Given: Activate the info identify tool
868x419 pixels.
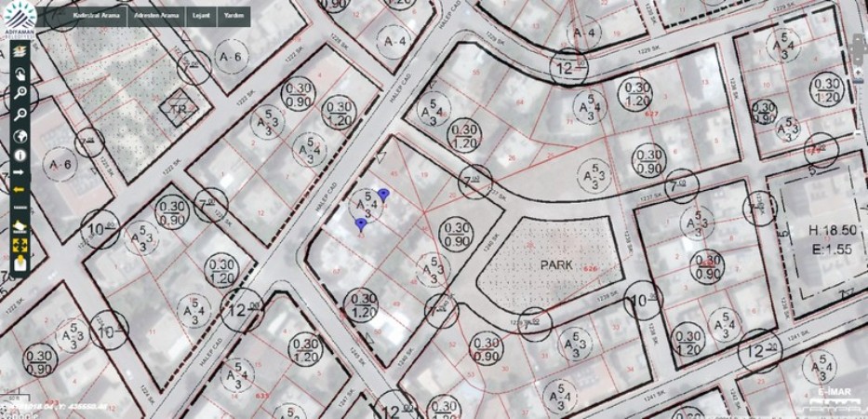Looking at the screenshot, I should click(x=20, y=155).
